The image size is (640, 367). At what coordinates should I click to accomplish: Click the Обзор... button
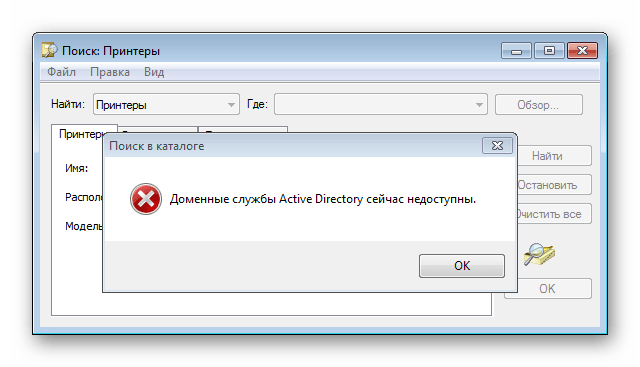click(538, 105)
